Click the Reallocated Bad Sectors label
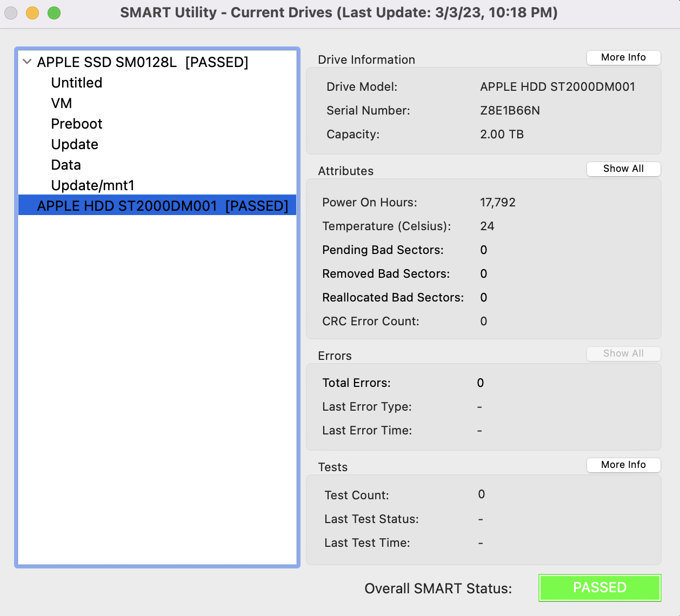680x616 pixels. [393, 297]
